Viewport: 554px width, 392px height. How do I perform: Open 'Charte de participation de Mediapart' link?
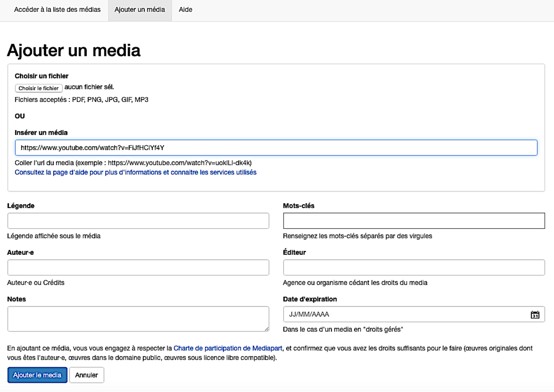[x=228, y=348]
